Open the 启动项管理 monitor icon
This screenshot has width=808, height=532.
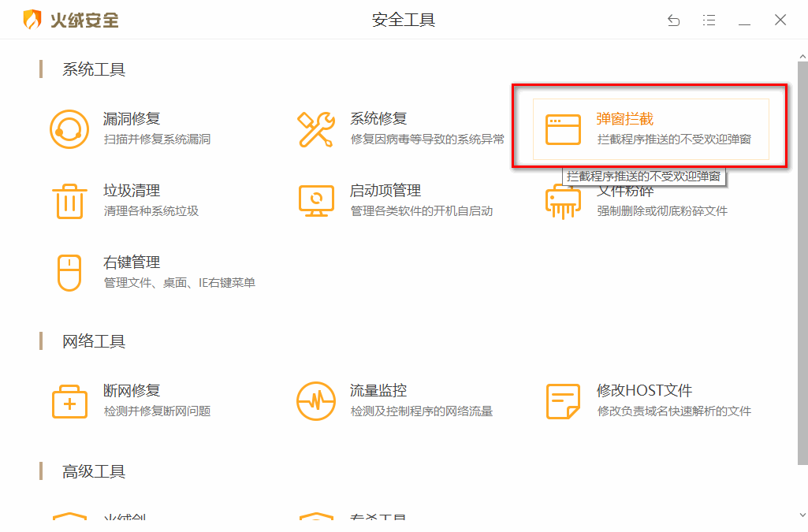(316, 201)
